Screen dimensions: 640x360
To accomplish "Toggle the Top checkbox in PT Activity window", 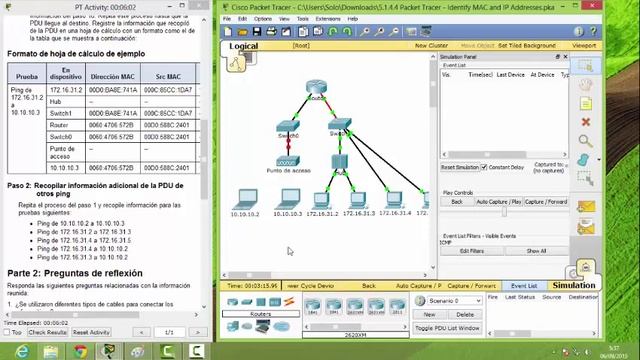I will click(x=7, y=333).
